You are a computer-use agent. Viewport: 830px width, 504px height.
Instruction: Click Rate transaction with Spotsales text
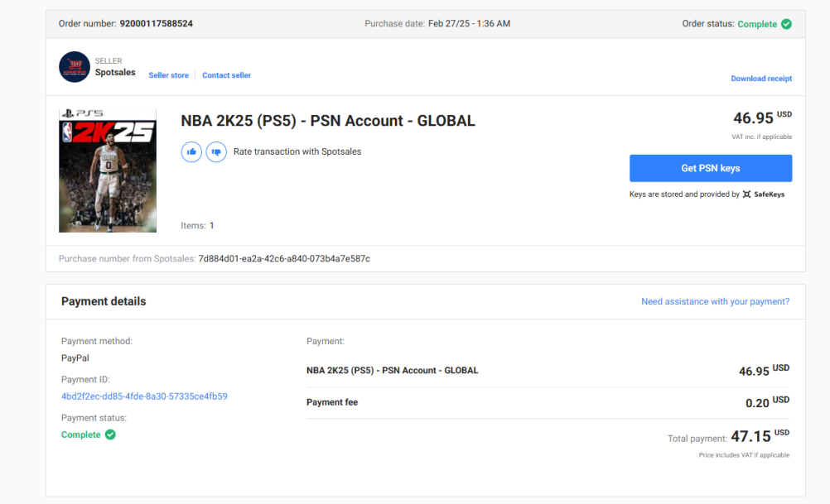click(297, 151)
